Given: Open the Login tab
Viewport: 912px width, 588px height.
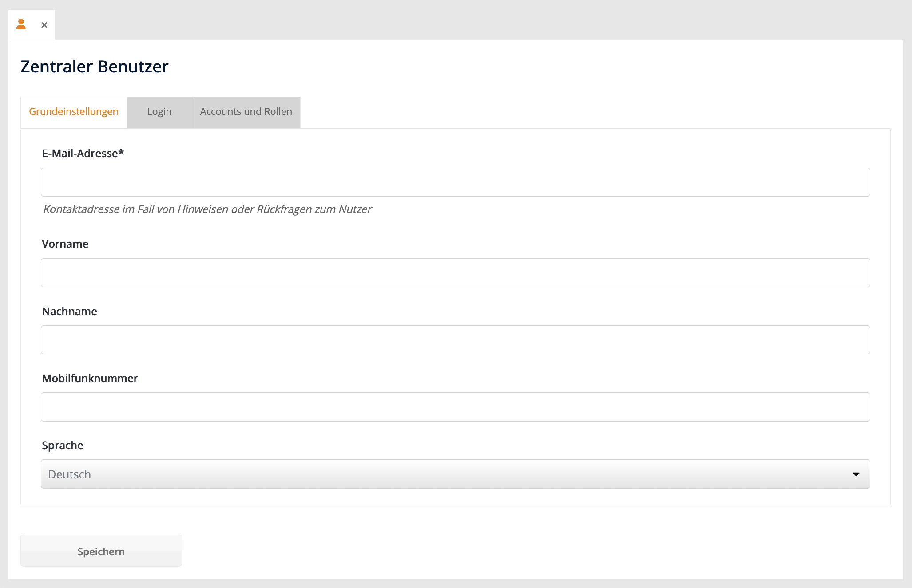Looking at the screenshot, I should 159,112.
